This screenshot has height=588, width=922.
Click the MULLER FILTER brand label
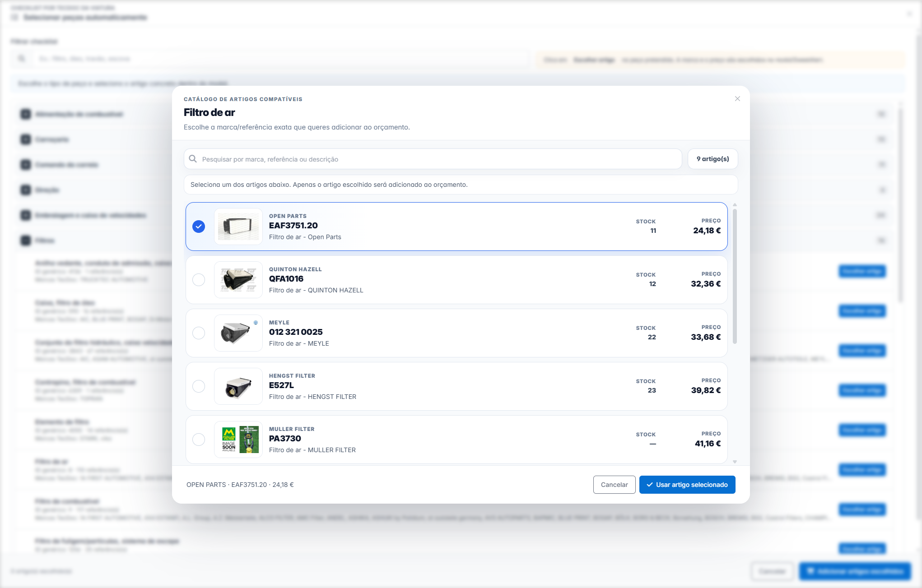(292, 429)
